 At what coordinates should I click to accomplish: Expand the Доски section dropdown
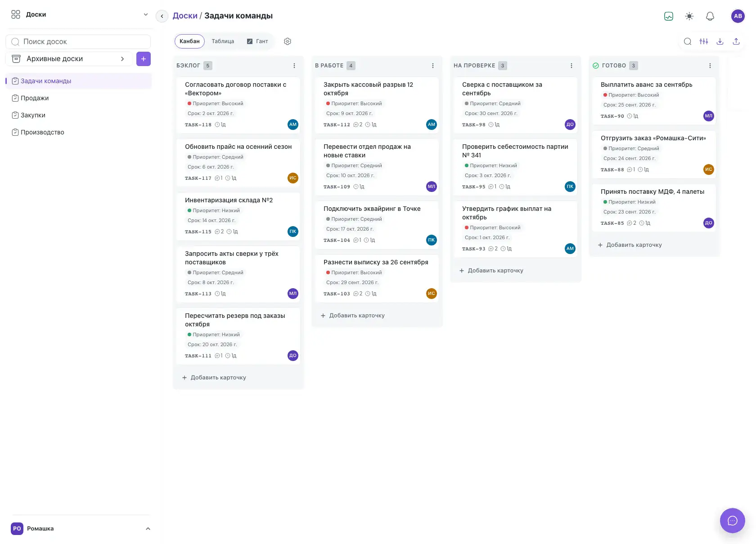146,15
